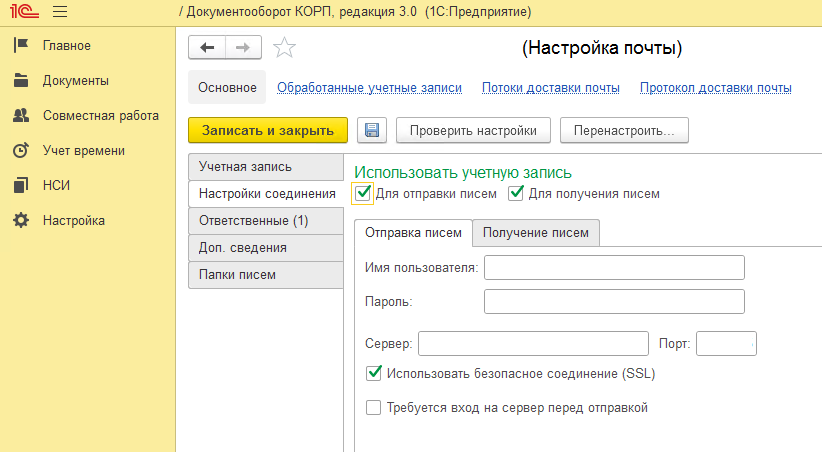Image resolution: width=822 pixels, height=452 pixels.
Task: Open the hamburger main menu
Action: coord(60,11)
